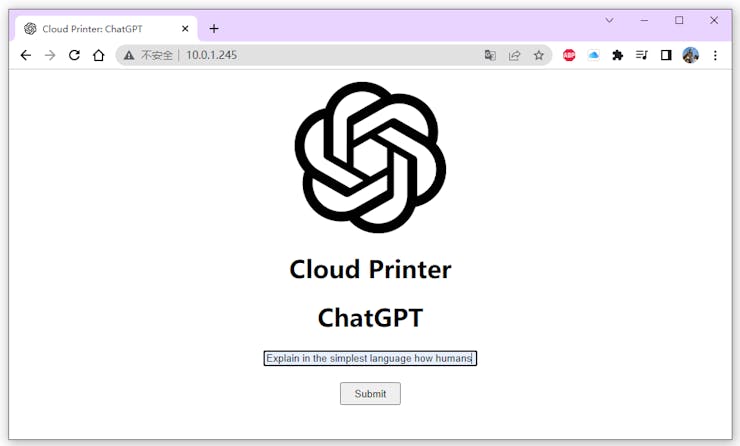Select the Cloud Printer: ChatGPT tab
Screen dimensions: 740x446
106,29
